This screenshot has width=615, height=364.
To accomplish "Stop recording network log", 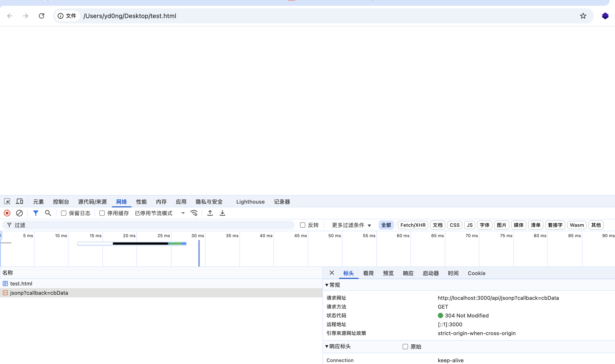I will (x=7, y=213).
